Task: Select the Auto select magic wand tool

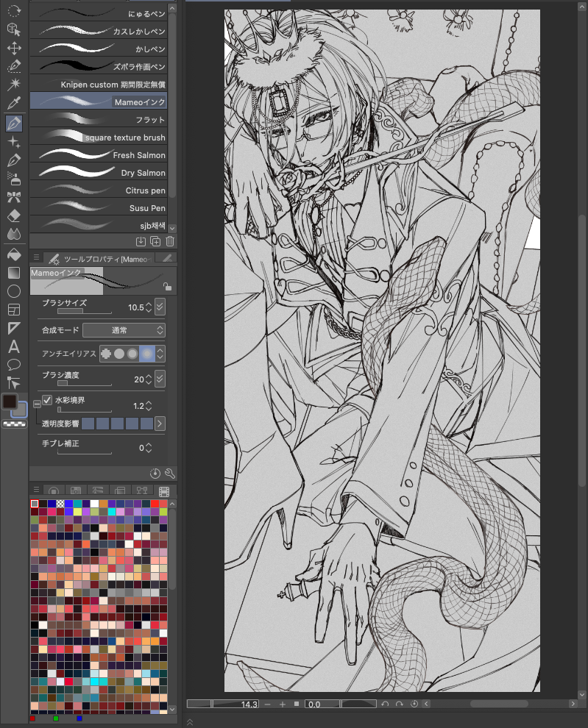Action: 14,84
